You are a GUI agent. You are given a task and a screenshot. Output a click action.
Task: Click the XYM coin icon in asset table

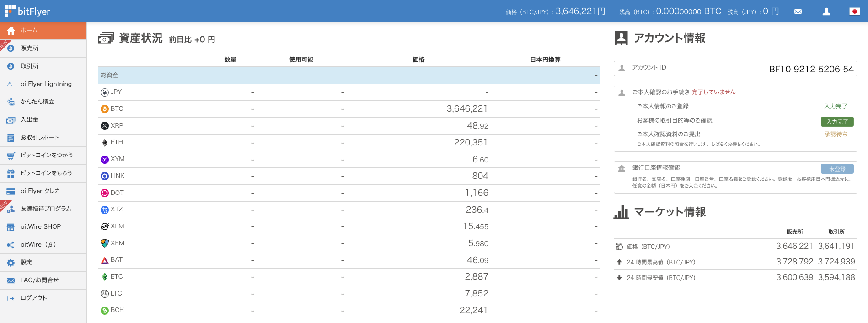click(x=105, y=159)
